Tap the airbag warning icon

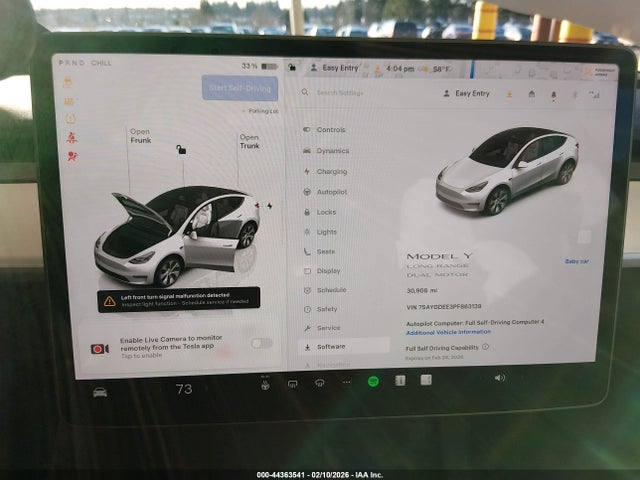pyautogui.click(x=72, y=156)
